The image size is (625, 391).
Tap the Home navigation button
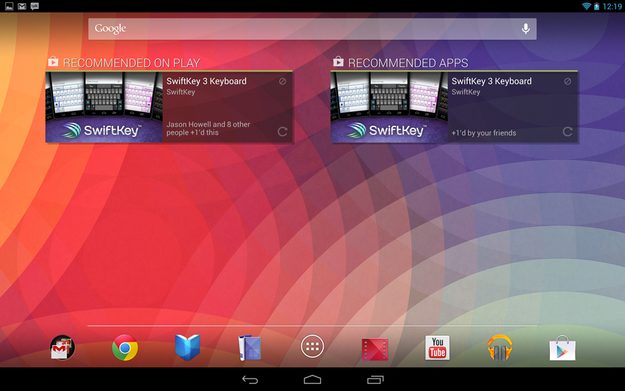[312, 380]
